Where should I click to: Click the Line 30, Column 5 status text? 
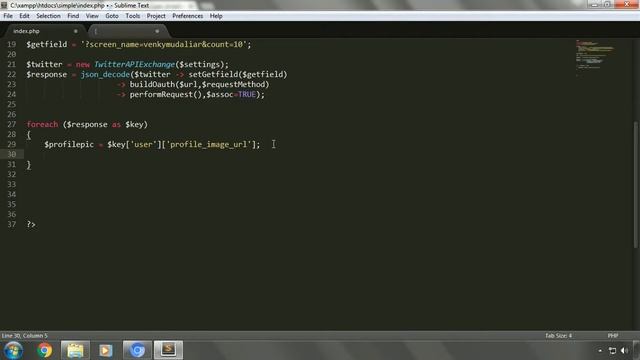pyautogui.click(x=24, y=336)
